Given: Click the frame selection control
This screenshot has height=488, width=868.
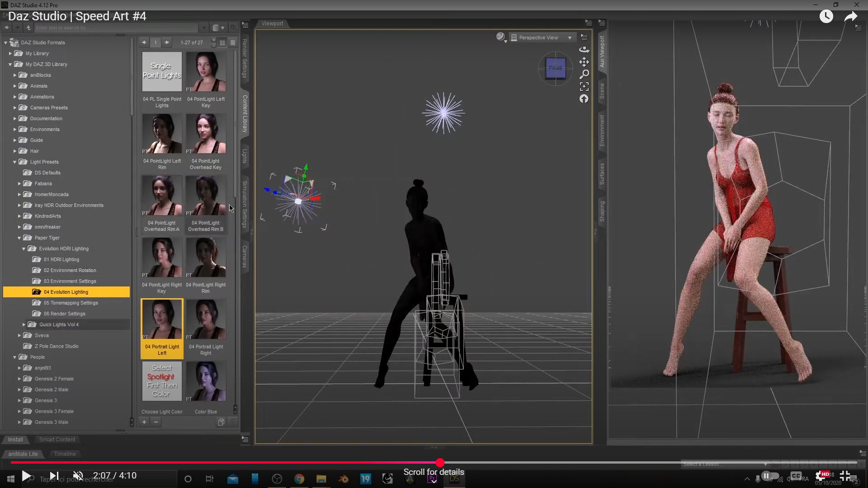Looking at the screenshot, I should [584, 86].
